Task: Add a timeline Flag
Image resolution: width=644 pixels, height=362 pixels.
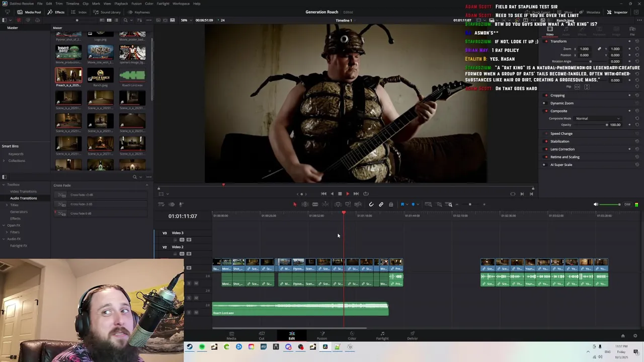Action: pyautogui.click(x=402, y=204)
